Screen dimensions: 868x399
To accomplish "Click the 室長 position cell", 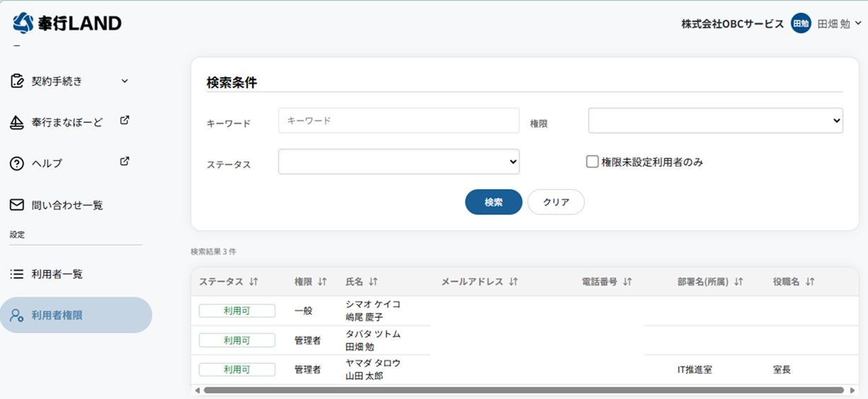I will [782, 369].
